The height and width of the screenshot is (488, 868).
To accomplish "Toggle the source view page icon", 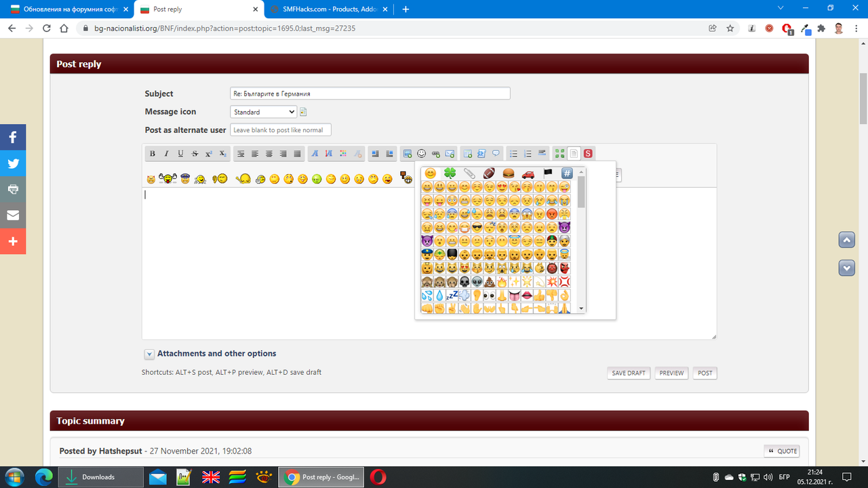I will [x=574, y=154].
